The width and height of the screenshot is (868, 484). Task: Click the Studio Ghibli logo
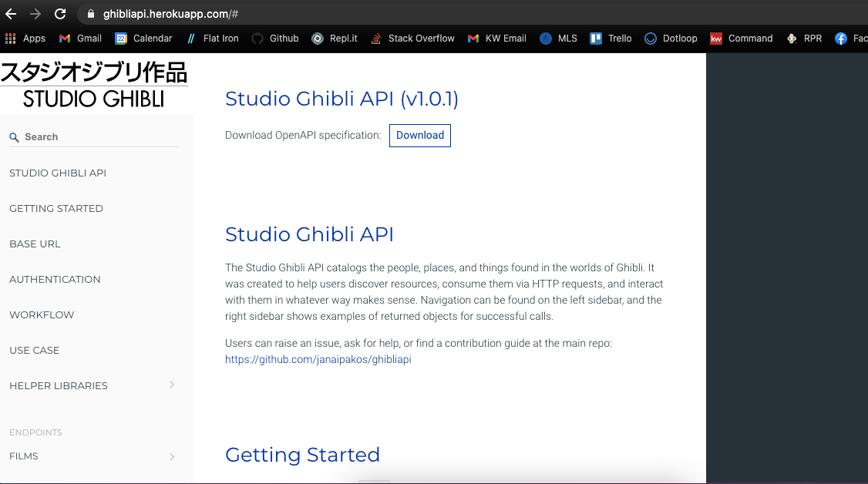click(93, 85)
